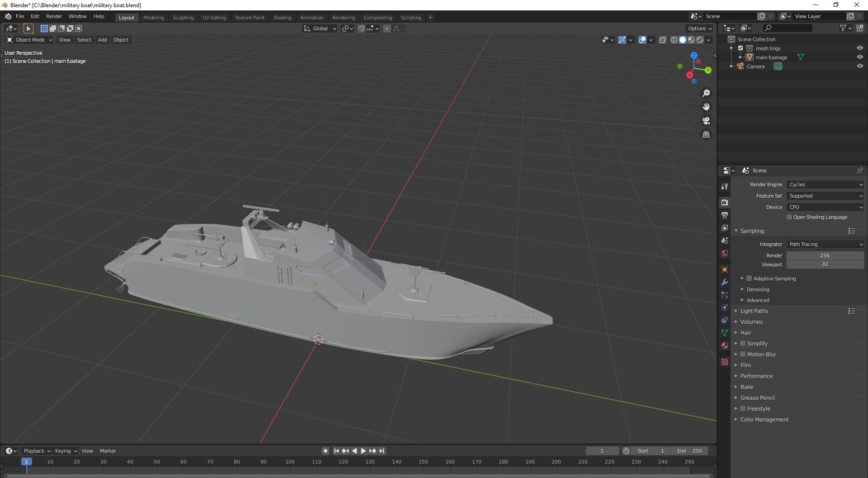Open the Output properties tab
Viewport: 868px width, 478px height.
pos(725,215)
